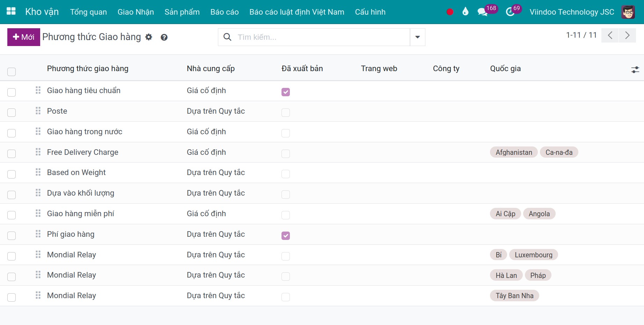Click drag handle for Based on Weight

pyautogui.click(x=38, y=172)
